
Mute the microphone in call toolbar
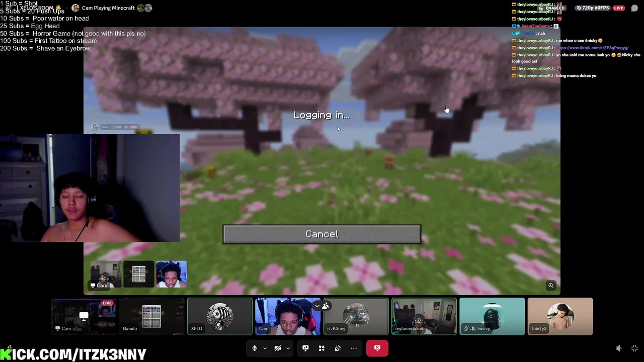pyautogui.click(x=255, y=348)
